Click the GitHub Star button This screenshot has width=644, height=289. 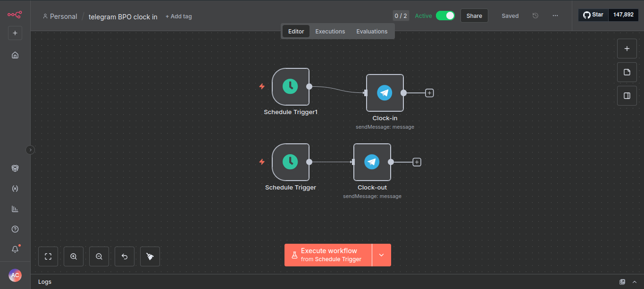[x=593, y=15]
